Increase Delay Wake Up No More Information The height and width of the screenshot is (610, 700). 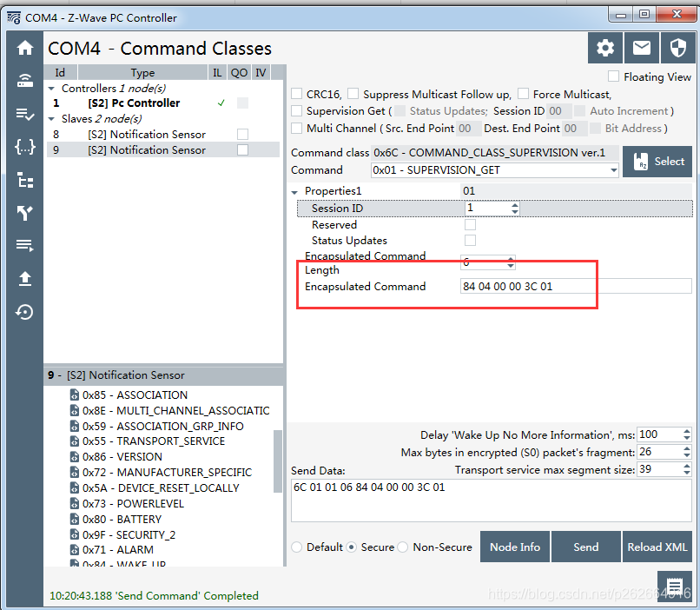click(x=687, y=431)
